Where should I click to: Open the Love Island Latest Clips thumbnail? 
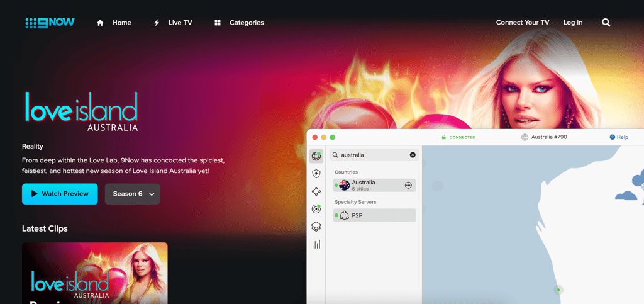pos(95,273)
